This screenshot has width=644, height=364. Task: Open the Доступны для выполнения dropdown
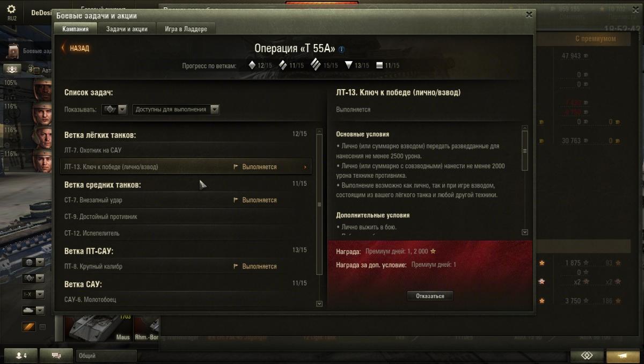(176, 109)
